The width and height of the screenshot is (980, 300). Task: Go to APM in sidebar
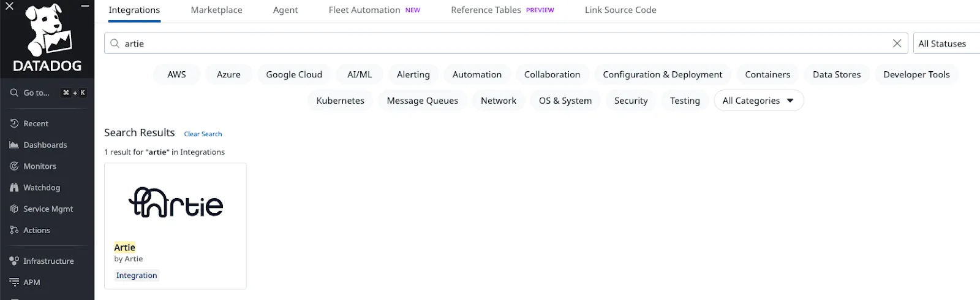coord(32,282)
